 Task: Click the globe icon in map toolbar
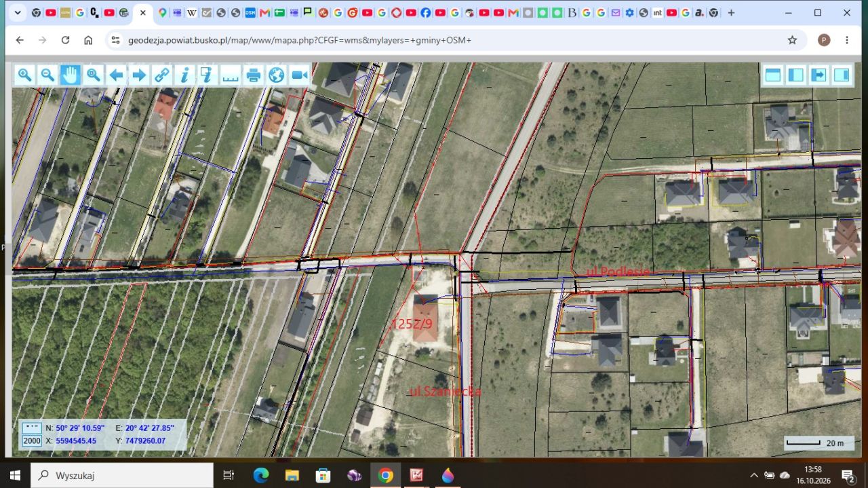(x=276, y=75)
